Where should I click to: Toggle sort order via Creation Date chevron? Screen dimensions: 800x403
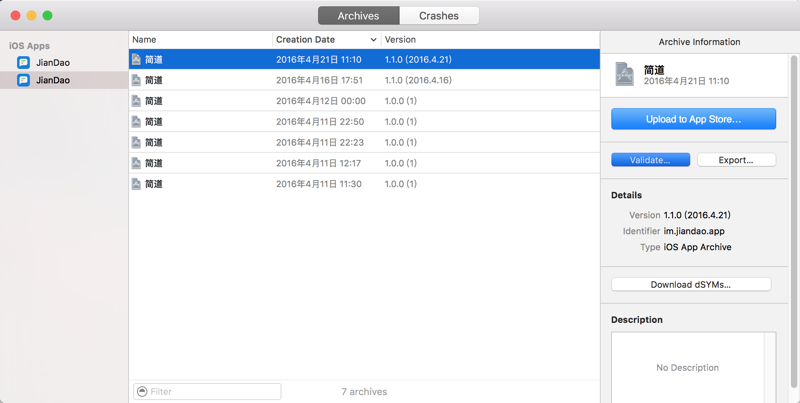pos(373,40)
